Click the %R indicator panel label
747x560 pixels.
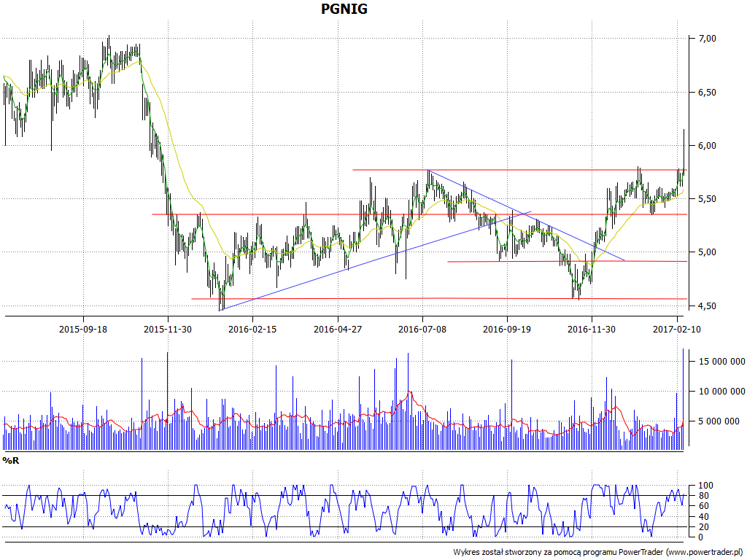11,461
